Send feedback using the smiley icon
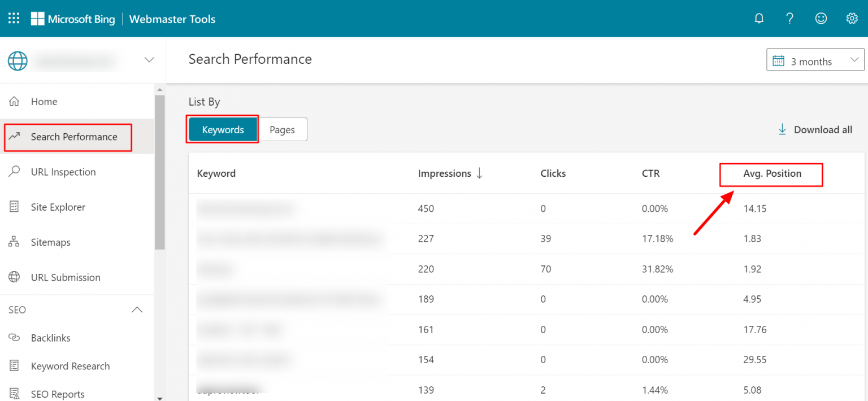Viewport: 868px width, 401px height. point(821,18)
